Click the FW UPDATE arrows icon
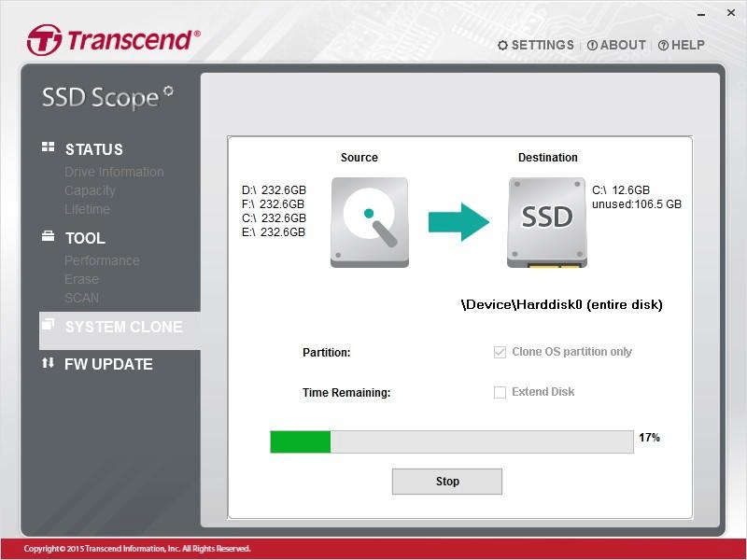The width and height of the screenshot is (747, 560). tap(49, 363)
